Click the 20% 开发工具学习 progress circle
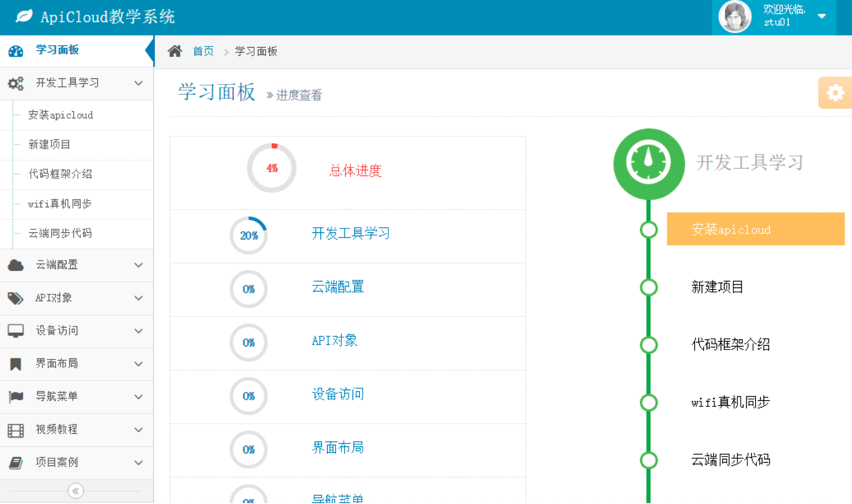 [x=249, y=235]
